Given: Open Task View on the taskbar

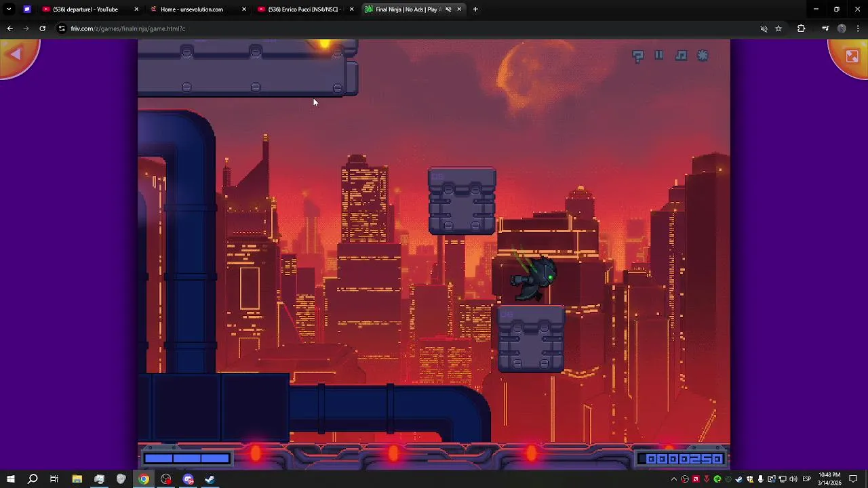Looking at the screenshot, I should click(54, 479).
